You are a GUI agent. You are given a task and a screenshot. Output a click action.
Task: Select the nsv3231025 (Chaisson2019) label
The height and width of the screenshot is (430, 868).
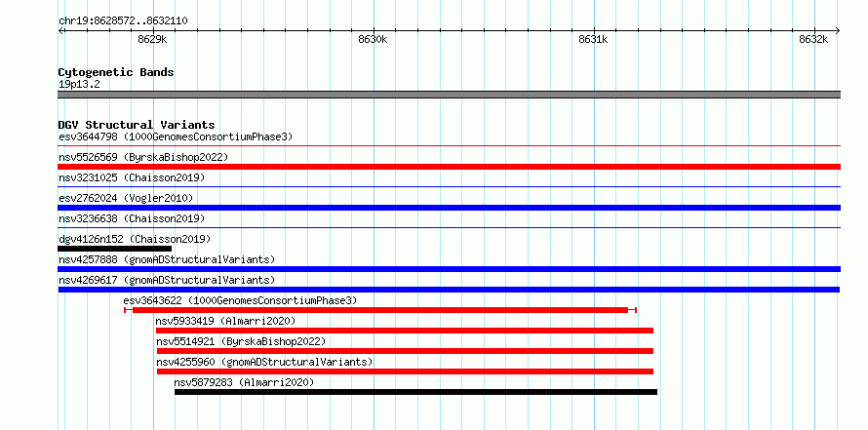click(x=132, y=177)
